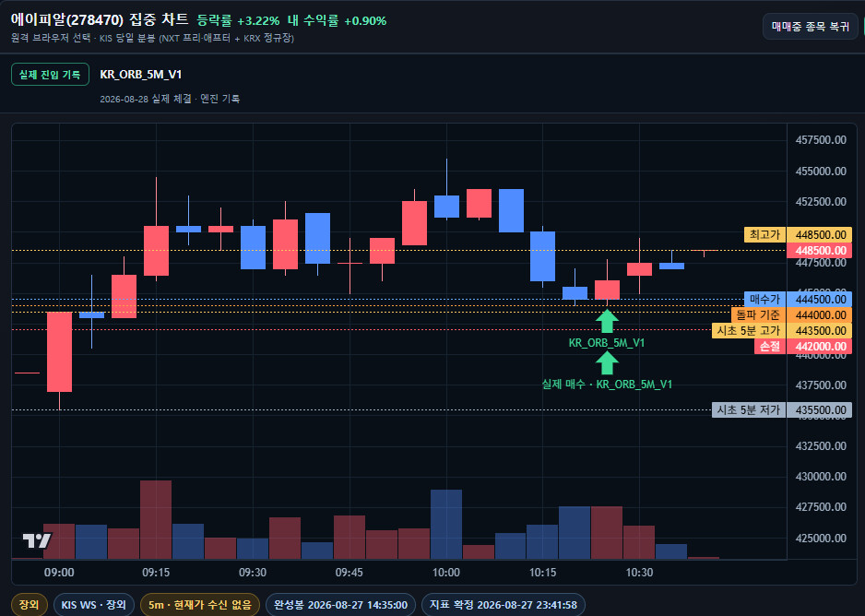
Task: Click the tall red 09:00 opening candle
Action: point(59,352)
